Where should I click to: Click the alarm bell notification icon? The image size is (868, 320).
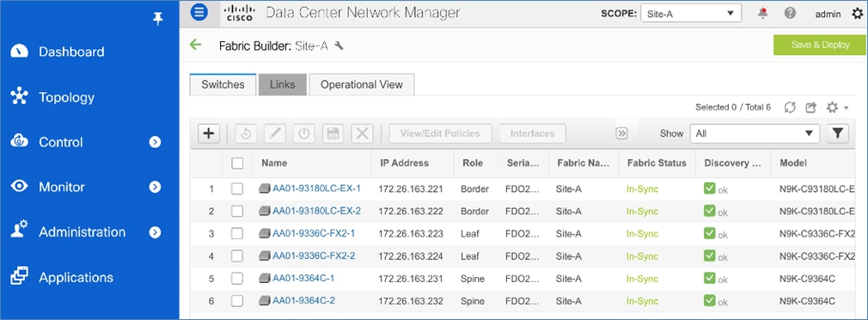pyautogui.click(x=763, y=13)
